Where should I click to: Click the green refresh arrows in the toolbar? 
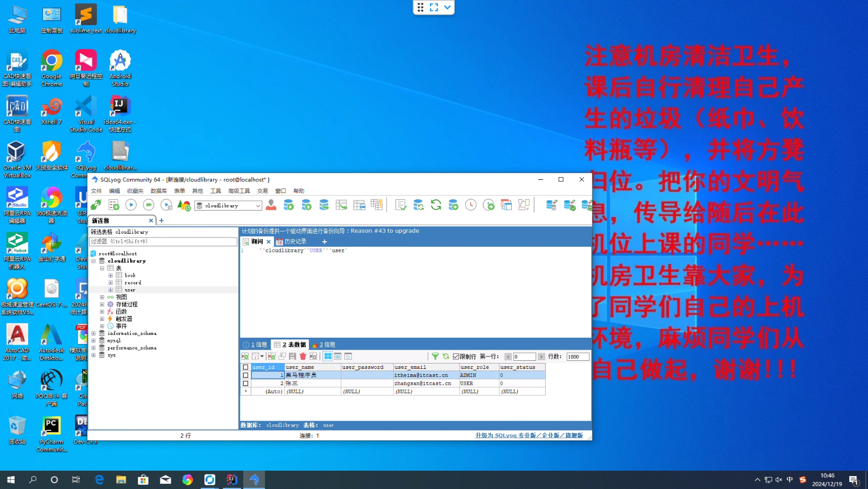pos(436,205)
